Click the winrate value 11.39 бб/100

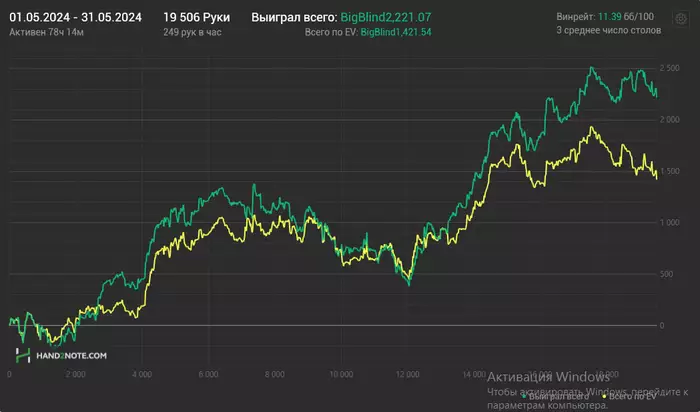coord(626,17)
